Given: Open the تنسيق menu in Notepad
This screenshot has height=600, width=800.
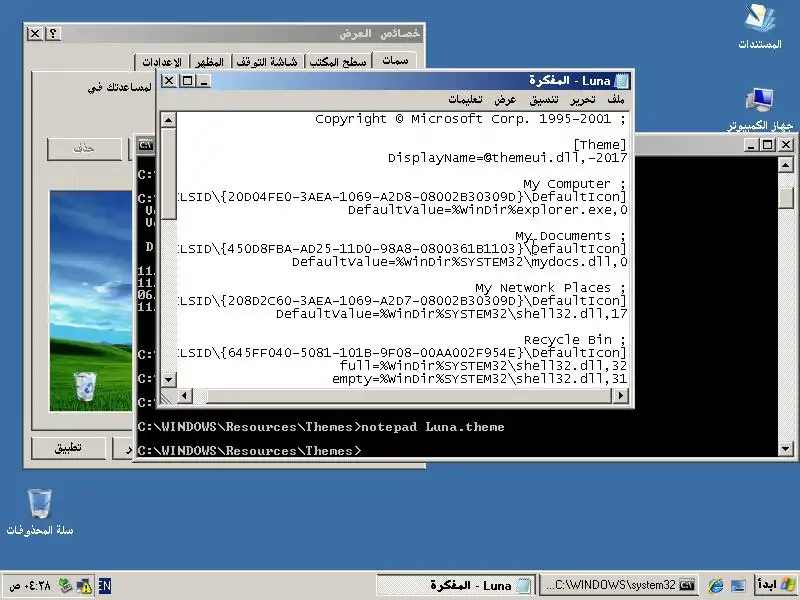Looking at the screenshot, I should tap(544, 99).
